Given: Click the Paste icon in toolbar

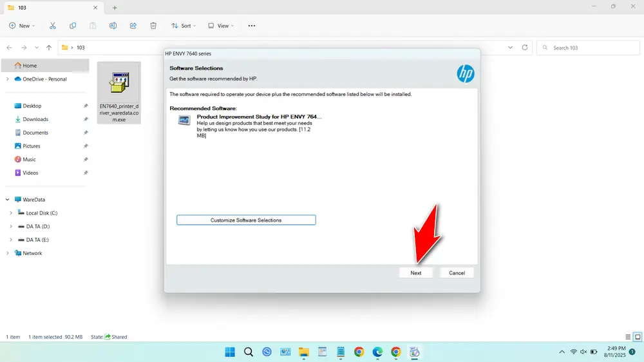Looking at the screenshot, I should (x=93, y=26).
